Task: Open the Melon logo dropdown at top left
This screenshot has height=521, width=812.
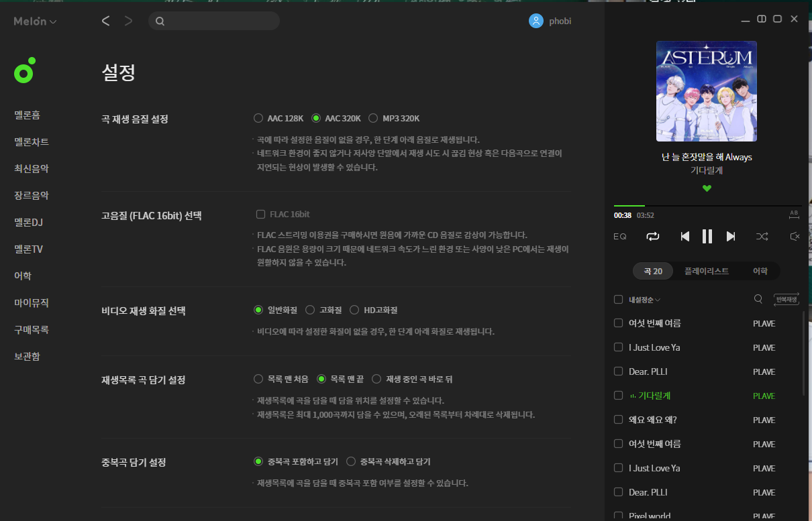Action: (x=34, y=21)
